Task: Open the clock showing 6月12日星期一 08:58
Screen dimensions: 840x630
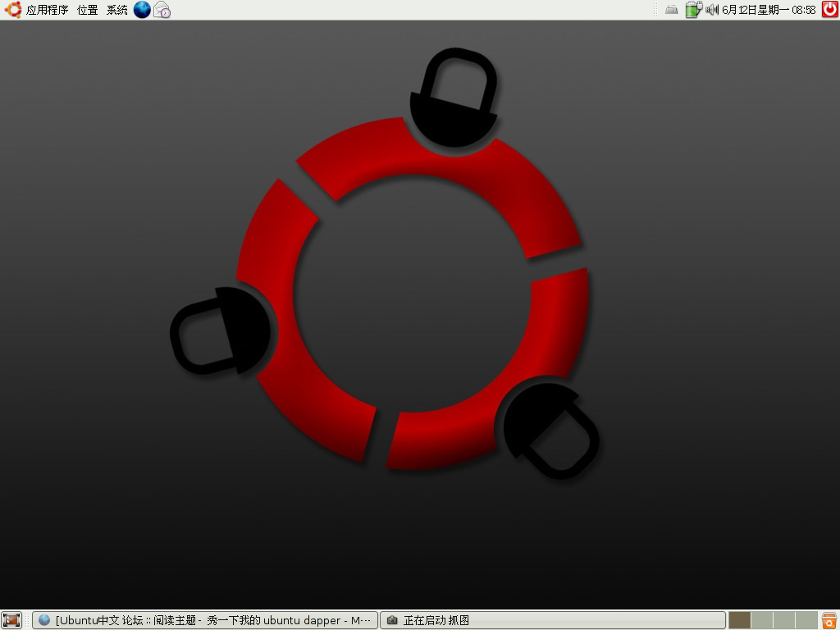Action: click(769, 10)
